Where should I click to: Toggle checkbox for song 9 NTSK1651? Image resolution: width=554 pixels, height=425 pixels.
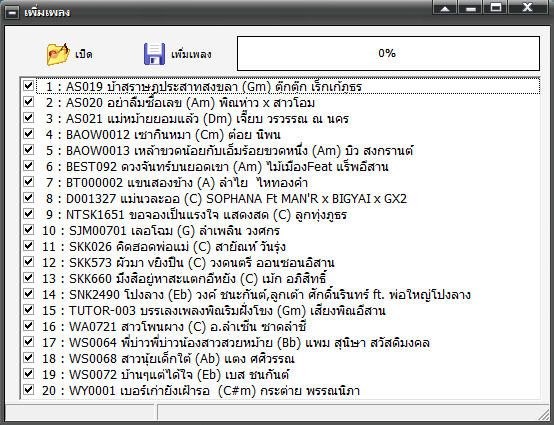[28, 214]
